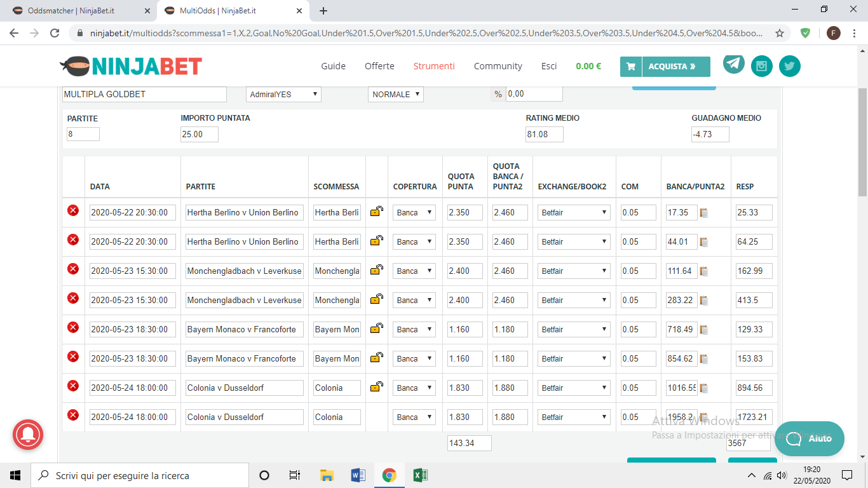Click the NinjaBet logo
The image size is (868, 488).
[x=131, y=66]
